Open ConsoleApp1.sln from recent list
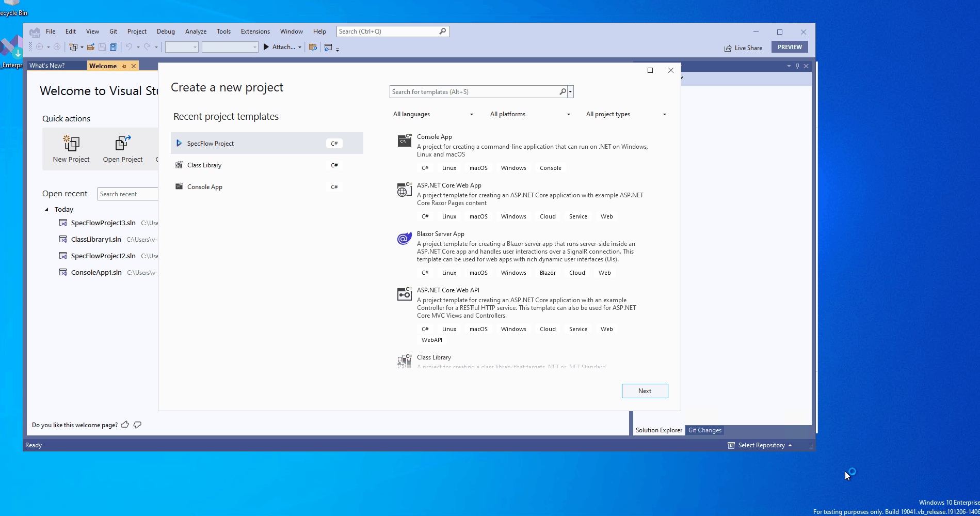The width and height of the screenshot is (980, 516). tap(96, 273)
